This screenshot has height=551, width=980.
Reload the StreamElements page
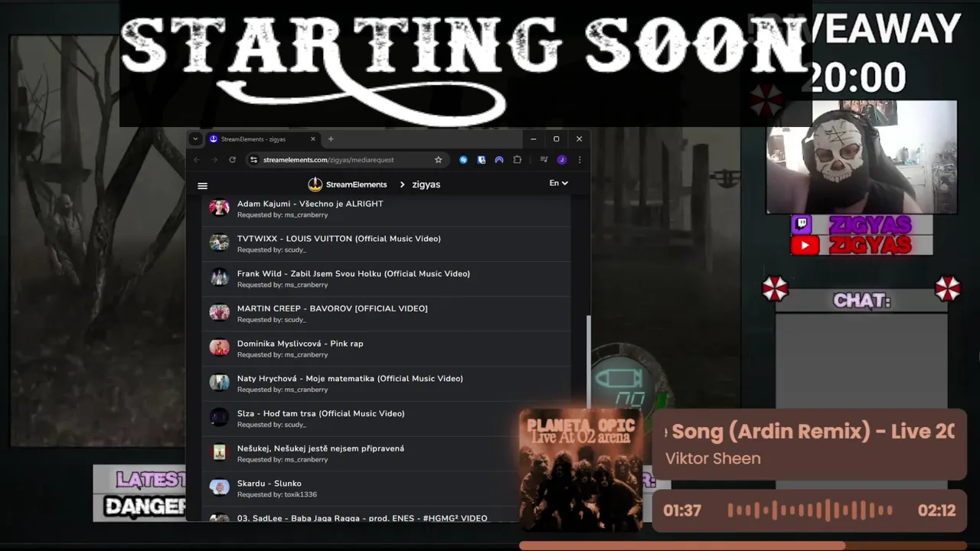[x=232, y=160]
